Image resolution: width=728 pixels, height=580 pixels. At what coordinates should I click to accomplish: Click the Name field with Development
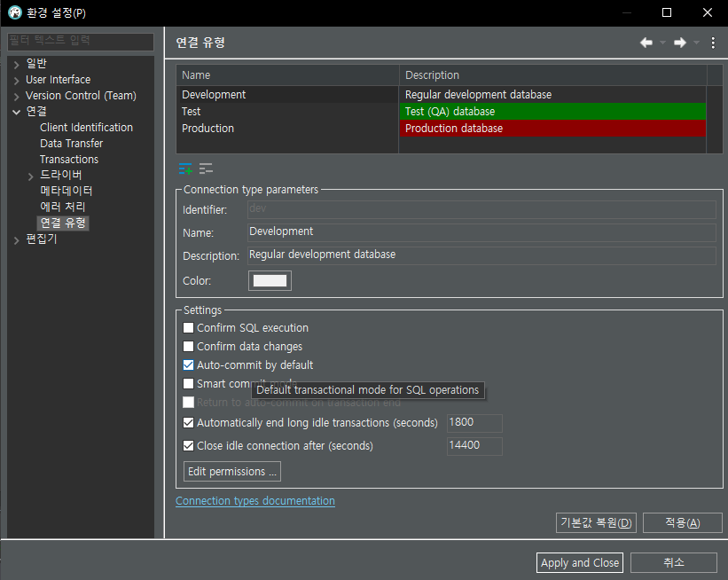(x=481, y=231)
